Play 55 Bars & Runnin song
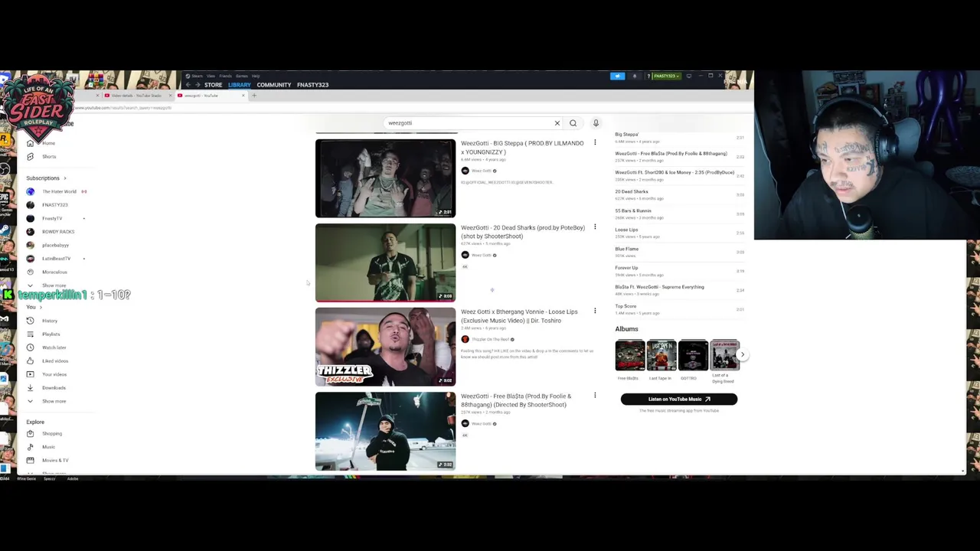Screen dimensions: 980x551 [x=679, y=214]
